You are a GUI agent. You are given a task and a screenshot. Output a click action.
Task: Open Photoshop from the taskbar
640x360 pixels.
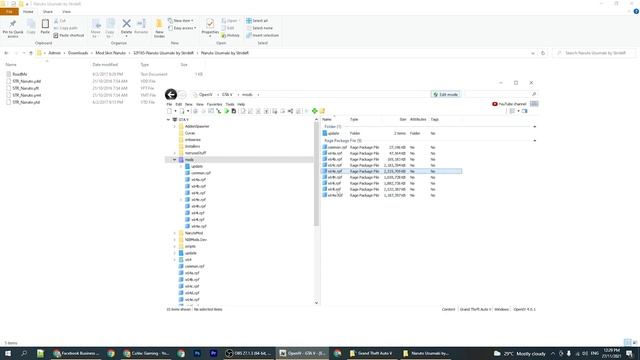coord(197,353)
